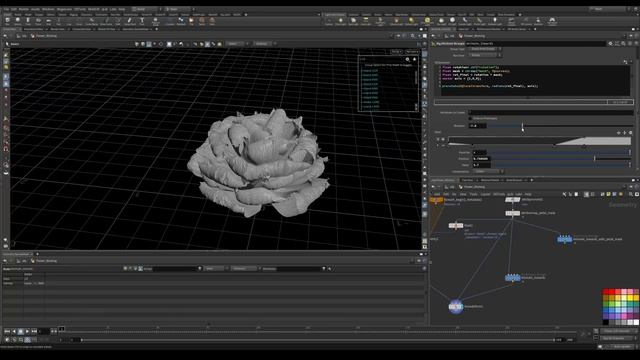Add new pane tab beside Geometry Spreadsheet
The image size is (640, 360).
click(x=37, y=254)
